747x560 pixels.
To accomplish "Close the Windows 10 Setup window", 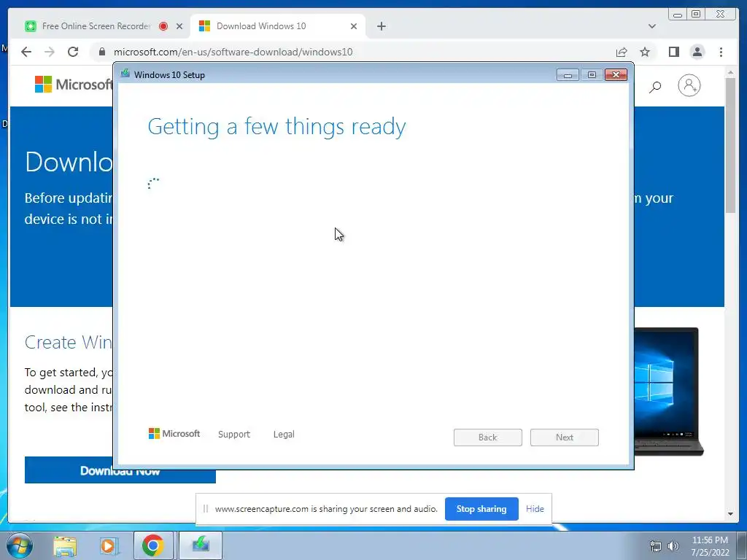I will coord(616,75).
